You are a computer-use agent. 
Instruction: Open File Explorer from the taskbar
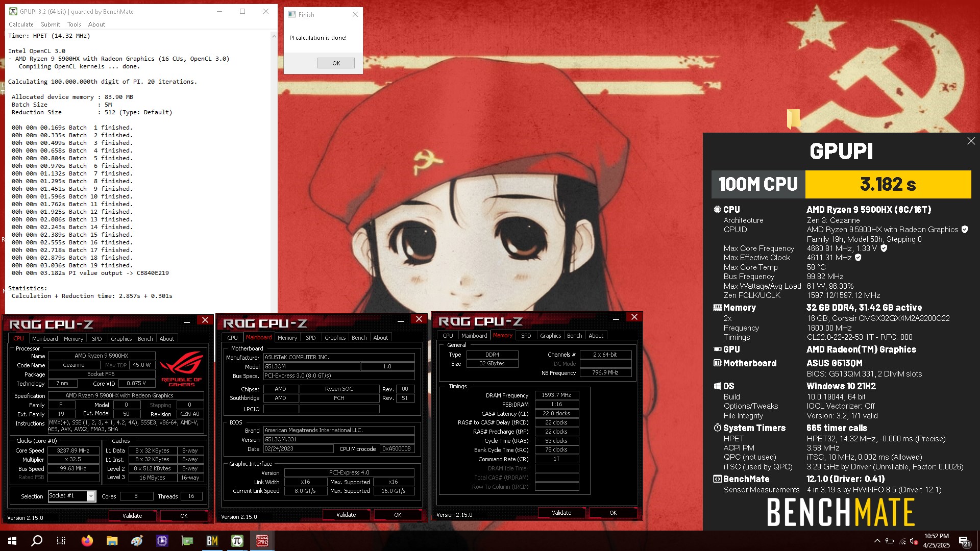click(x=112, y=541)
